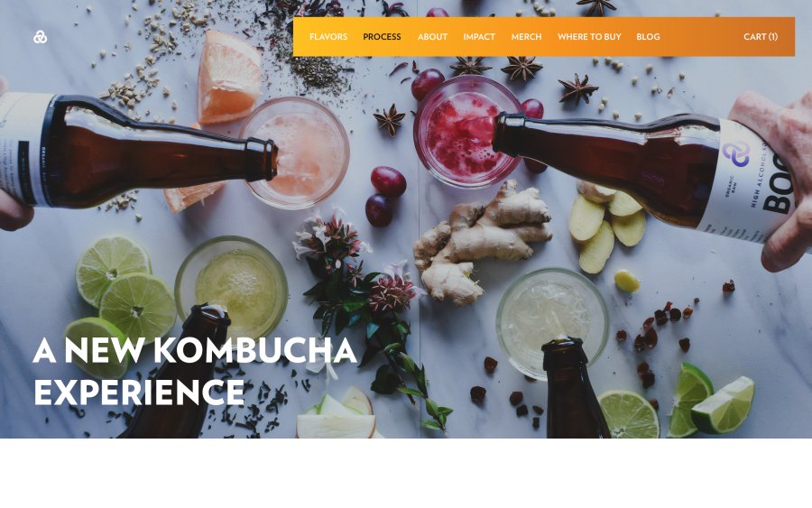This screenshot has width=812, height=508.
Task: Click the purple logo on the bottle label
Action: [x=736, y=153]
